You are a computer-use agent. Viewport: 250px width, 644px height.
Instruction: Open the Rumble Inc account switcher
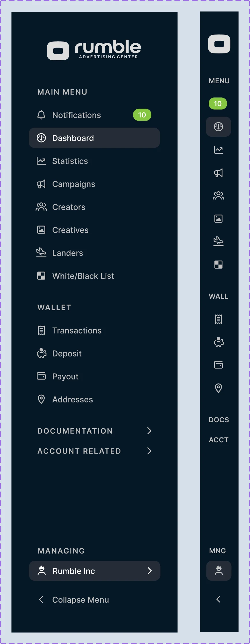(95, 571)
